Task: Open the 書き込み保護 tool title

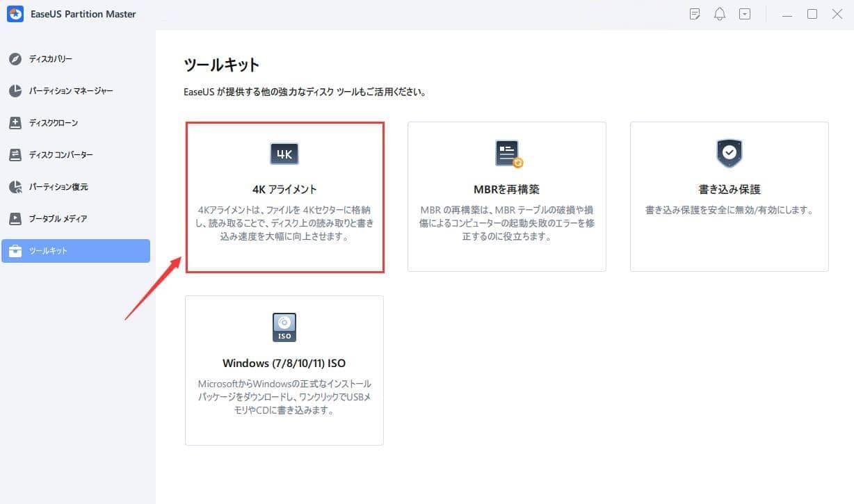Action: [x=729, y=189]
